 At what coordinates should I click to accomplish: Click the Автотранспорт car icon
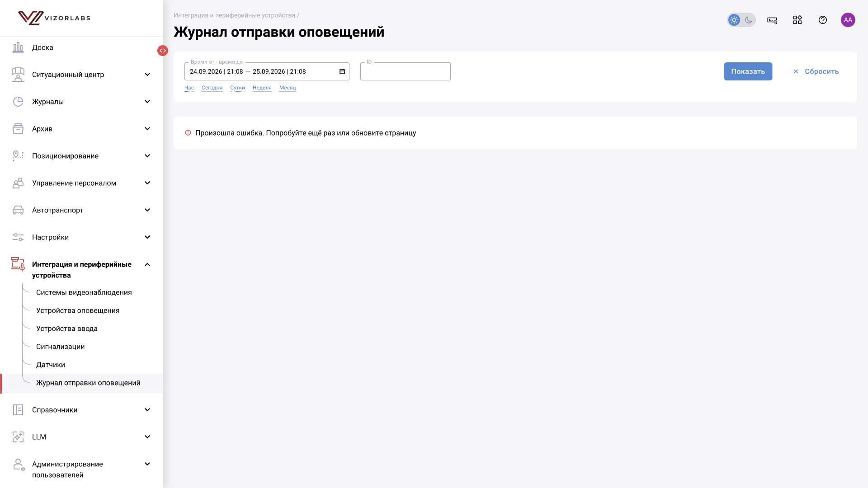click(18, 210)
